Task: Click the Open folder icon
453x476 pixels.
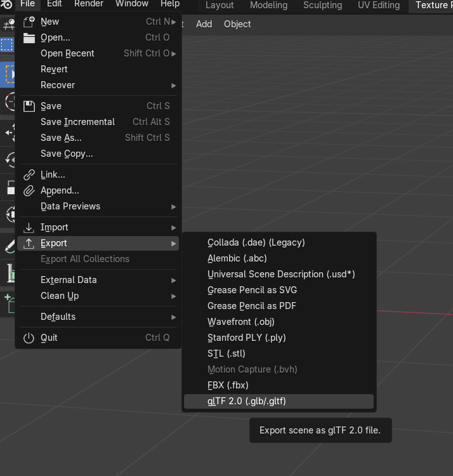Action: point(29,37)
